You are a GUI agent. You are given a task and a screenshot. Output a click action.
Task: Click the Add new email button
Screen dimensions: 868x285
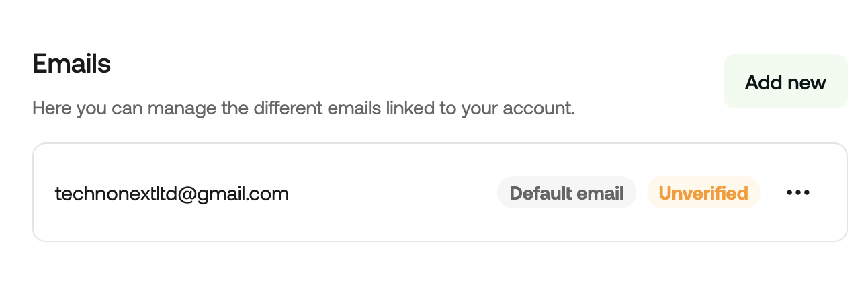click(785, 82)
